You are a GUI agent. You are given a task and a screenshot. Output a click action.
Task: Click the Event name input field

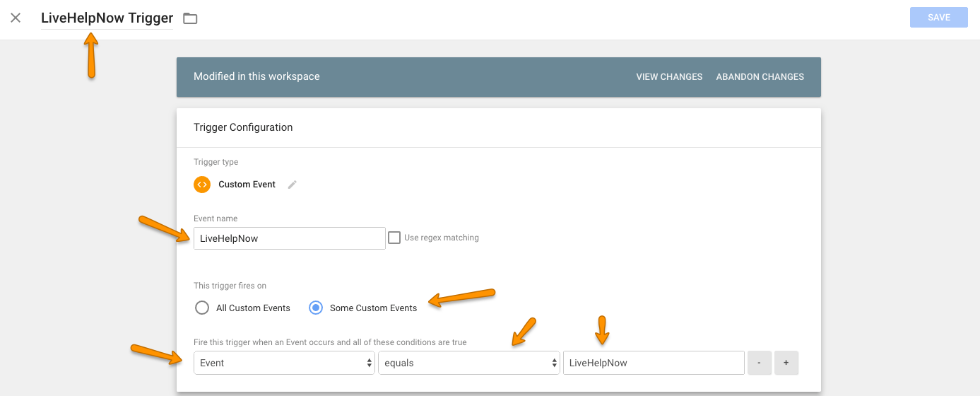(x=290, y=238)
